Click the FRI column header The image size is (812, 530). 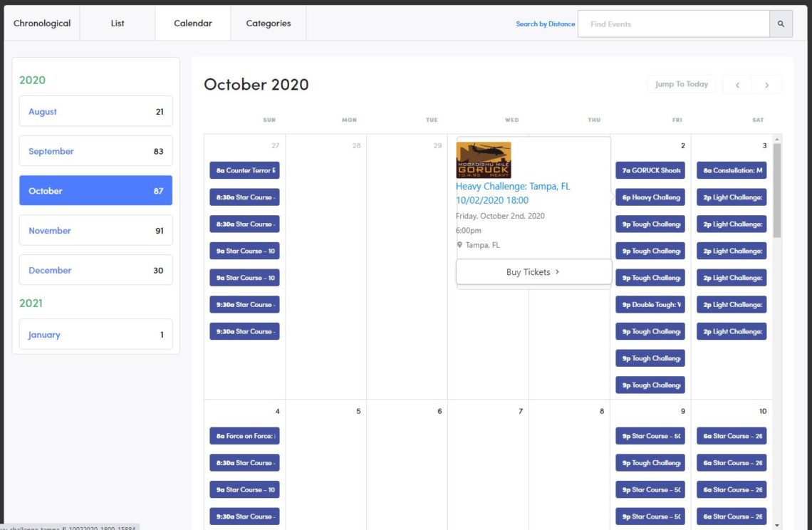[x=677, y=120]
